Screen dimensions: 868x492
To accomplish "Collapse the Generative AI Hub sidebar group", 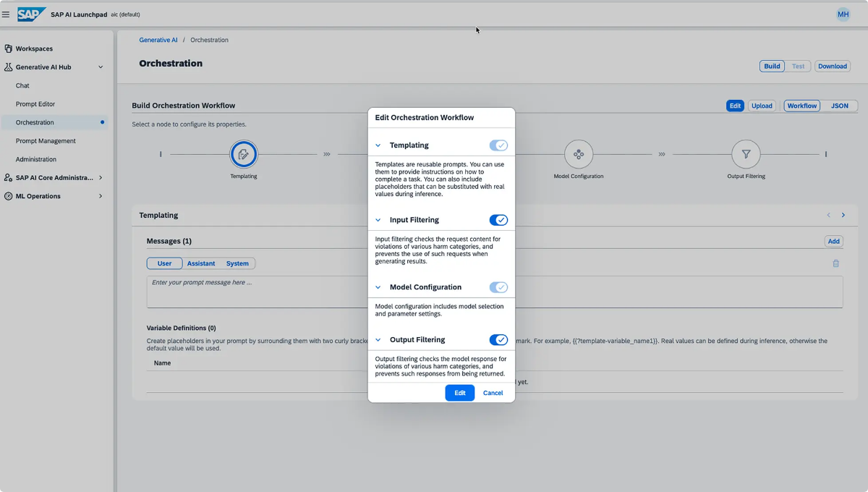I will pos(101,67).
